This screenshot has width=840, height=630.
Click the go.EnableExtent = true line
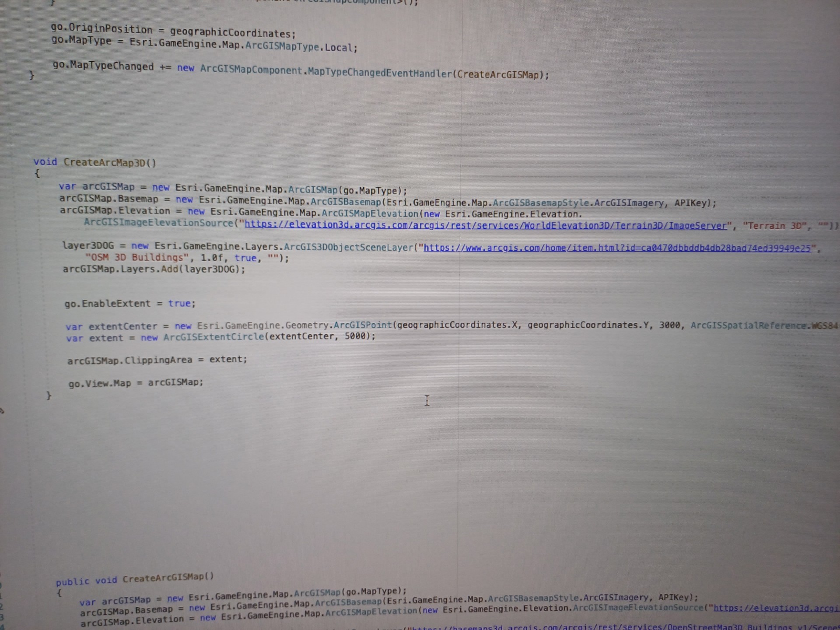pyautogui.click(x=129, y=304)
